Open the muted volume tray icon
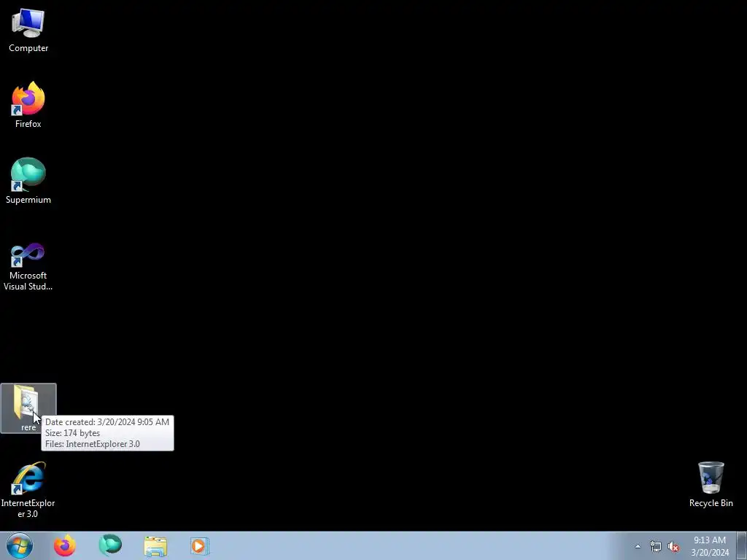 (x=673, y=546)
